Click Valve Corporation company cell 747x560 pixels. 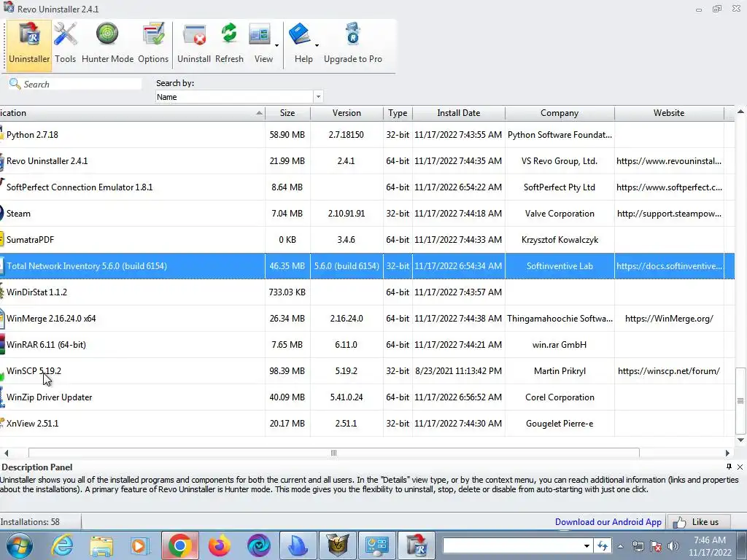(560, 214)
